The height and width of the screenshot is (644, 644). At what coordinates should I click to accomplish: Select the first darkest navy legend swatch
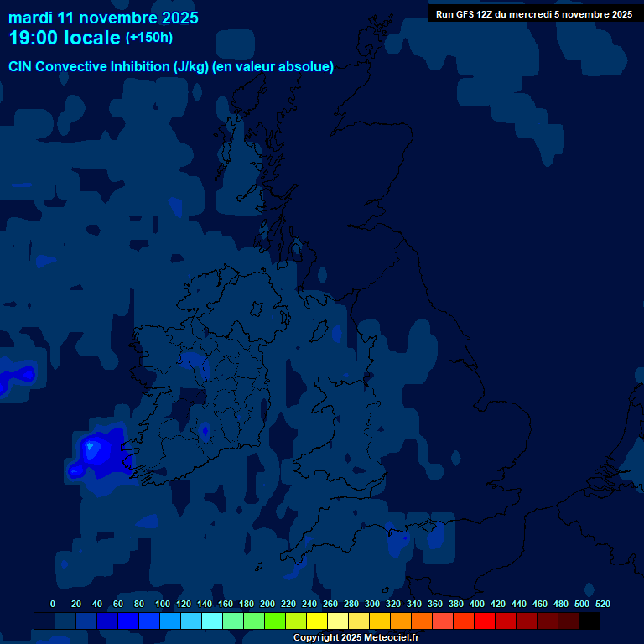coord(44,621)
